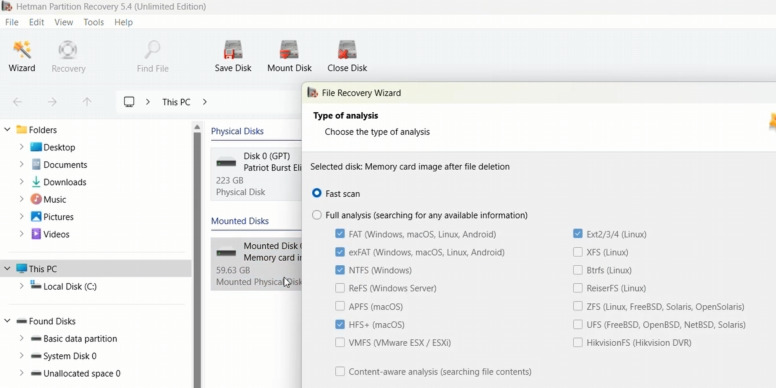
Task: Go back with the left arrow
Action: (17, 102)
